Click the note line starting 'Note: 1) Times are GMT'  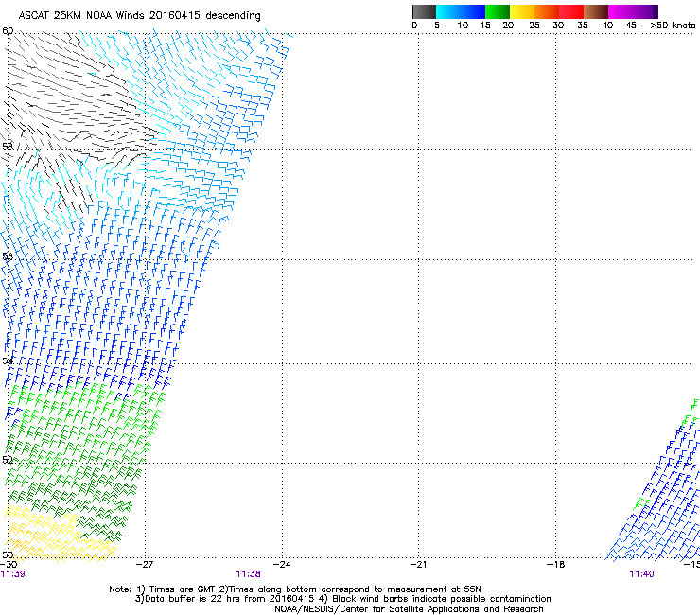pyautogui.click(x=295, y=589)
